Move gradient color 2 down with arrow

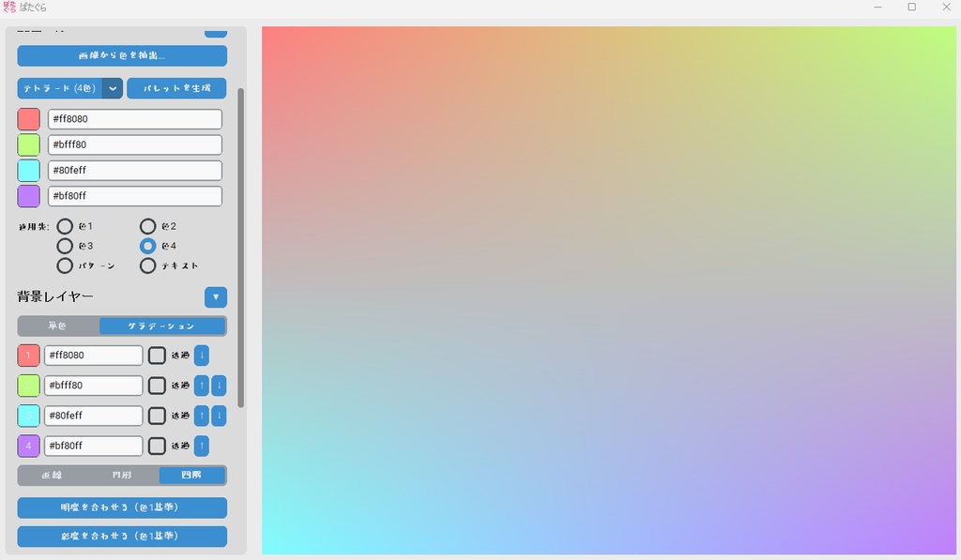coord(219,386)
